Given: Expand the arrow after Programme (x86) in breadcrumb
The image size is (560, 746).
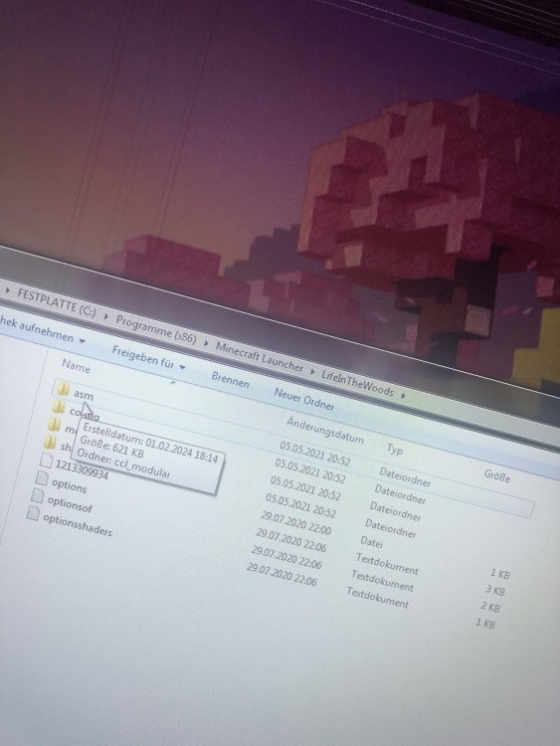Looking at the screenshot, I should click(206, 342).
